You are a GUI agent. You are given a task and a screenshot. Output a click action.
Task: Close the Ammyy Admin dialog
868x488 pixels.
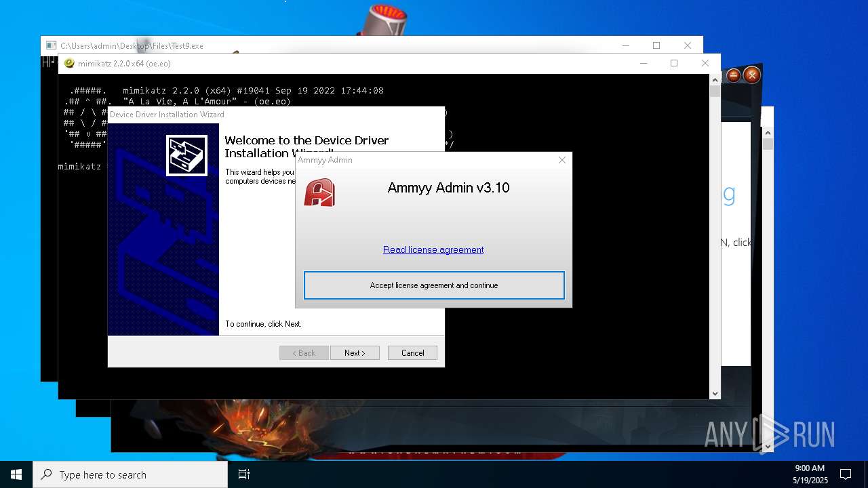coord(561,160)
